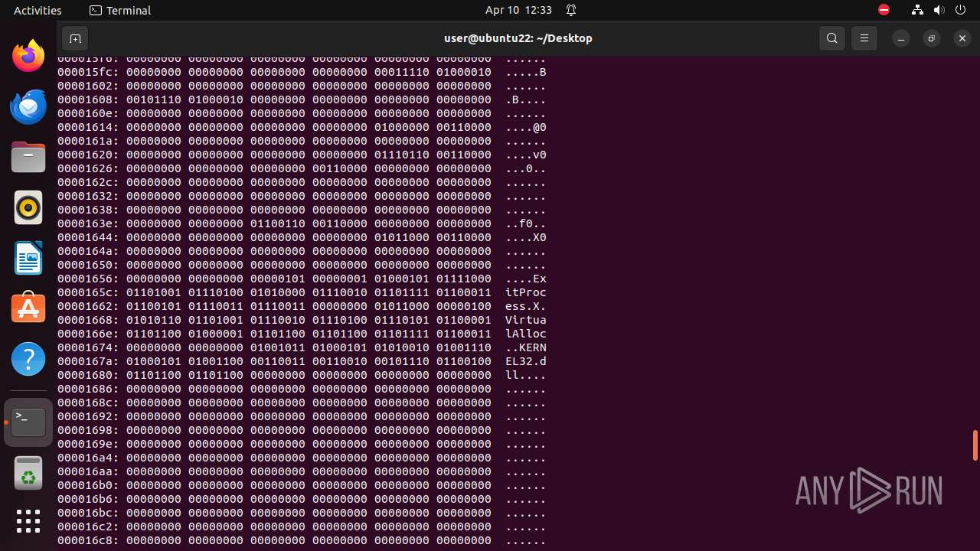Click the offset 00001614: label
Screen dimensions: 980x551
click(88, 127)
